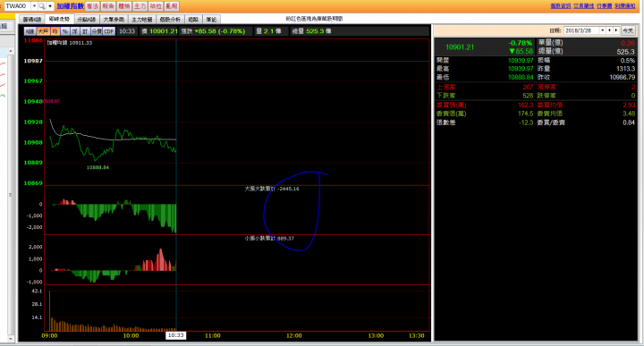This screenshot has width=644, height=346.
Task: Open the 個股資訊 link
Action: pos(561,5)
